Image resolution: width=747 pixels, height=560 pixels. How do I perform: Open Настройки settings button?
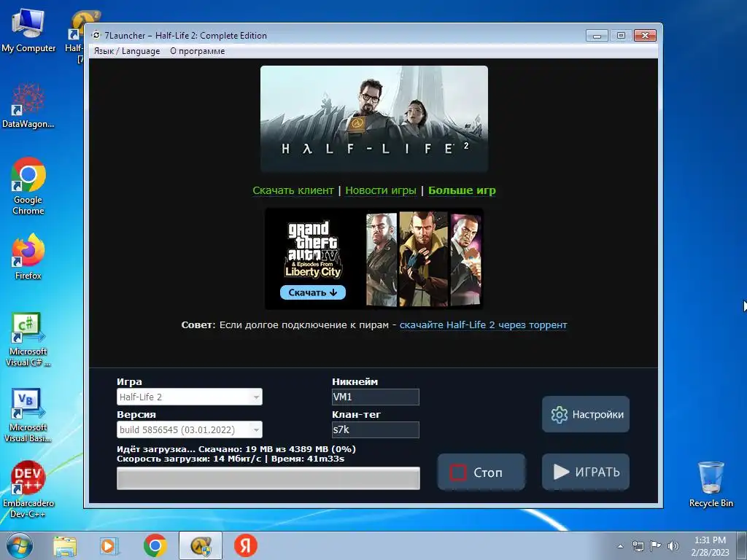coord(586,414)
